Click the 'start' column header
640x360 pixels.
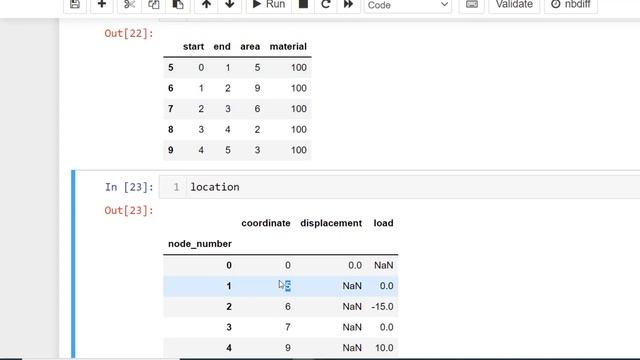pos(193,47)
